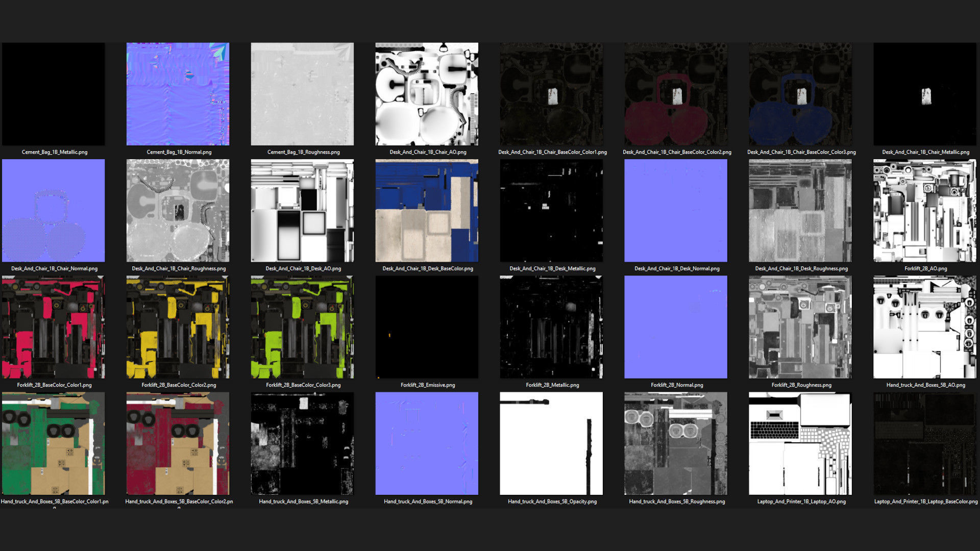980x551 pixels.
Task: Open the yellow Forklift_2B_BaseColor_Color2.png texture
Action: click(178, 327)
